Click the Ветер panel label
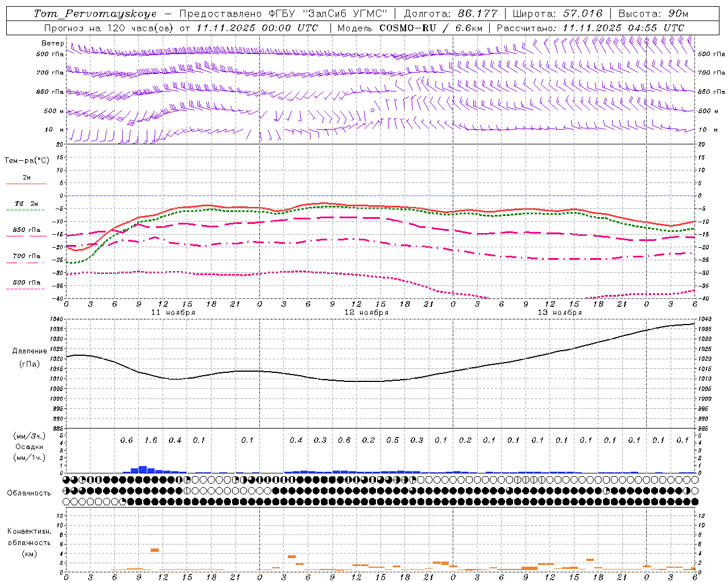The width and height of the screenshot is (728, 582). coord(53,43)
